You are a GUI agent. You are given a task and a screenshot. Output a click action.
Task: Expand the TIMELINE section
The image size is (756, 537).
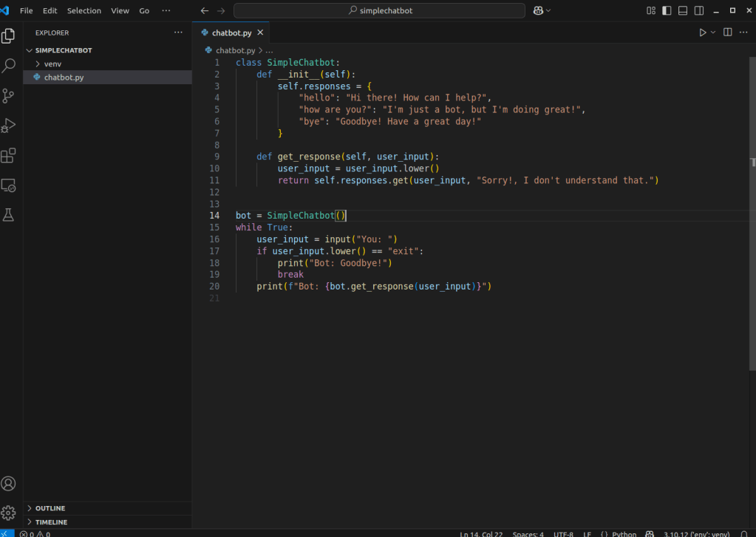(51, 522)
